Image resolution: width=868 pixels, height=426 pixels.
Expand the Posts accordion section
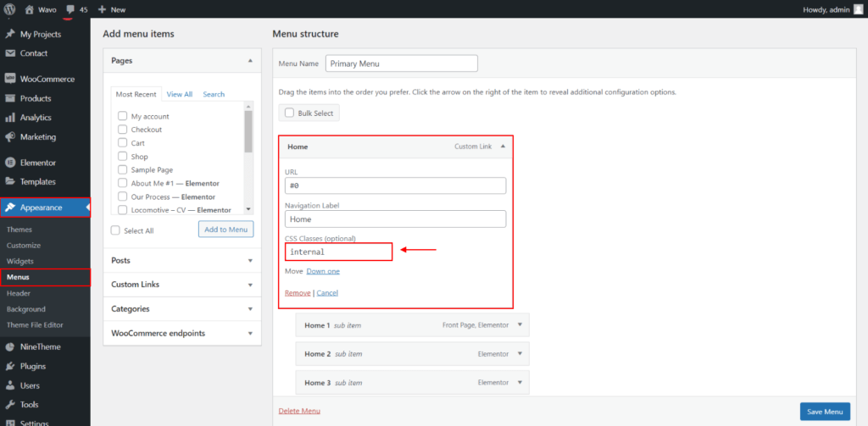click(x=182, y=260)
